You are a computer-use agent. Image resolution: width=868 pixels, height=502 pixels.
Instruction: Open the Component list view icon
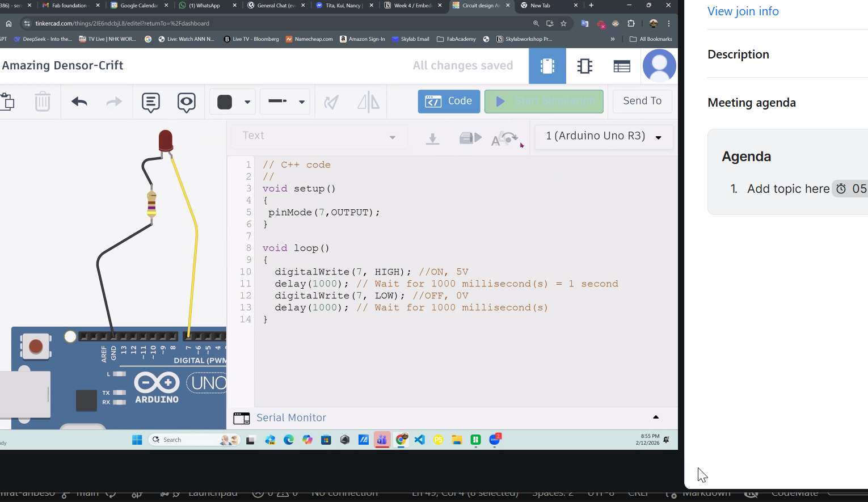click(622, 66)
